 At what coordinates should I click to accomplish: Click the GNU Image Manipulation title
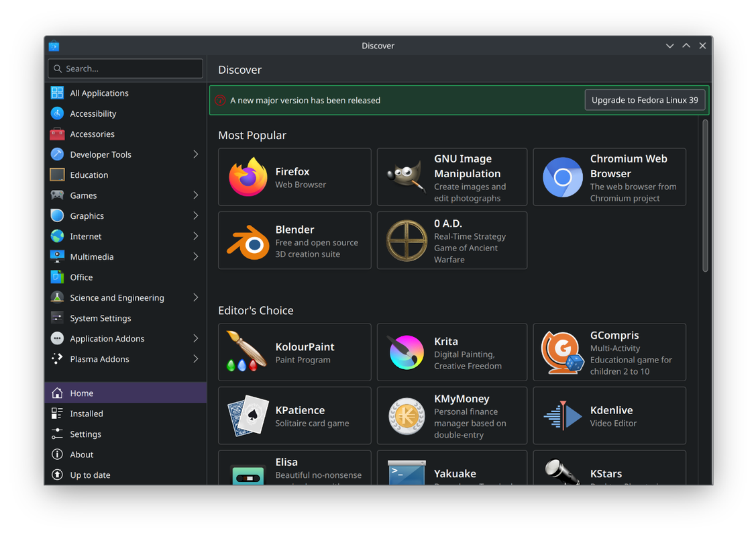pos(467,166)
